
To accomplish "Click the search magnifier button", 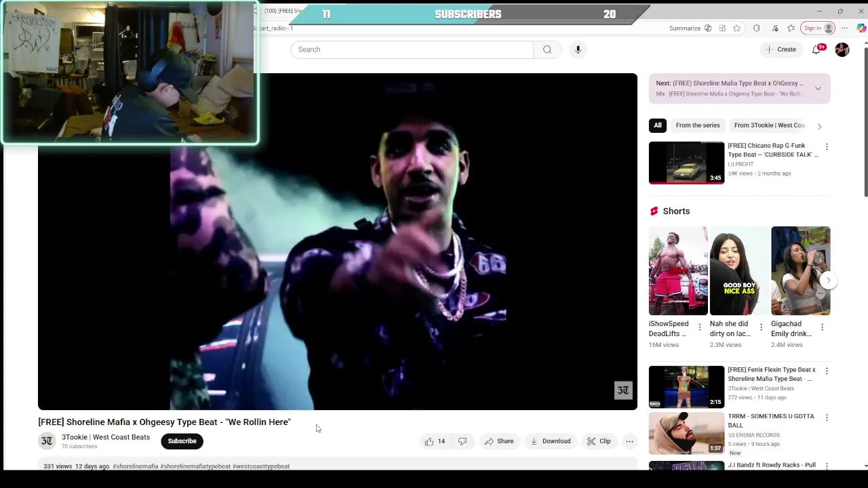I will coord(547,49).
